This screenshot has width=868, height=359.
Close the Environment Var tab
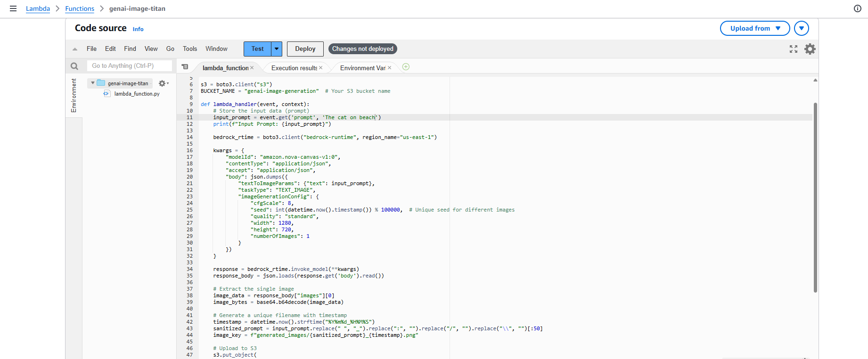click(390, 68)
